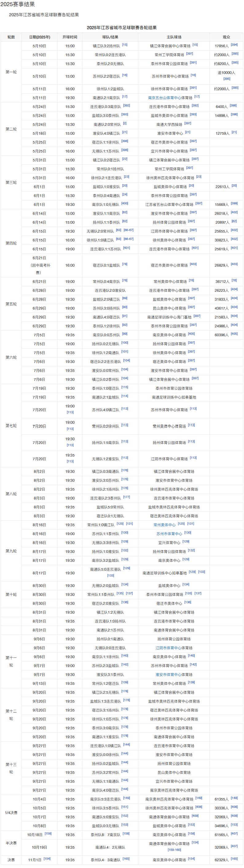
Task: Open reference [99] beside 南京队0:0苏州队
Action: 124,334
